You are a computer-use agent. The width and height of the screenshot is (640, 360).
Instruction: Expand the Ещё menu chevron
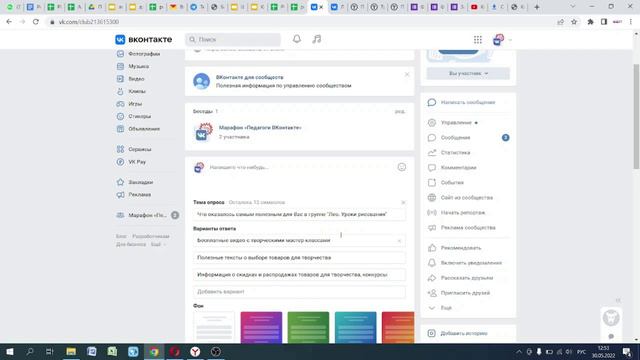tap(432, 308)
